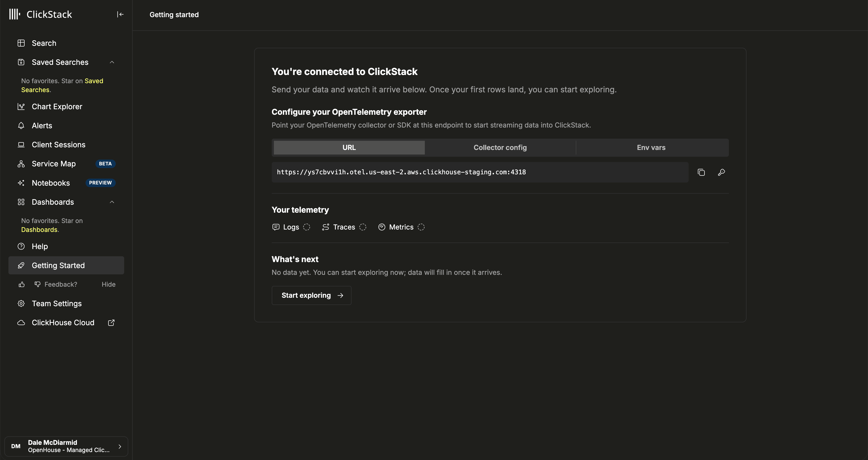Screen dimensions: 868x460
Task: Collapse the sidebar with the arrow icon
Action: pos(120,14)
